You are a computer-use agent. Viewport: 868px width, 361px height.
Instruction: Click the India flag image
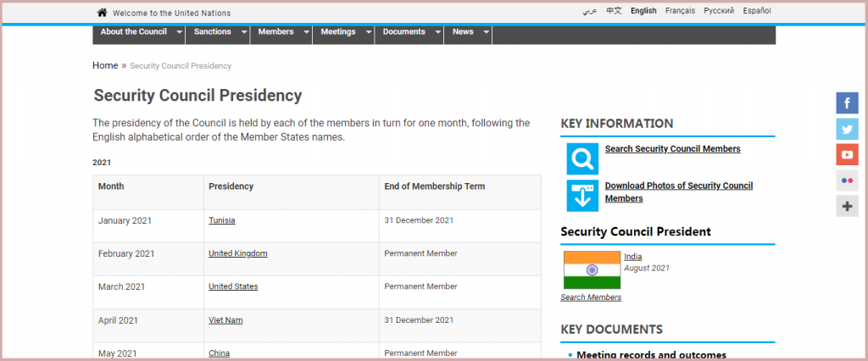tap(592, 270)
